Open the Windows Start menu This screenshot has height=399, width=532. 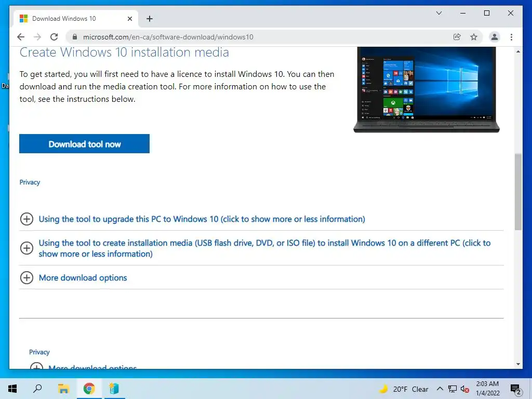pyautogui.click(x=12, y=389)
